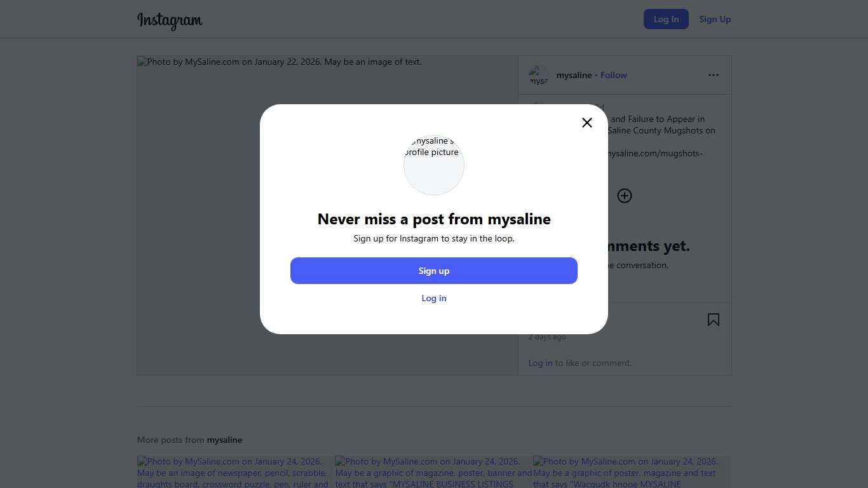Save the post with the bookmark icon
Image resolution: width=868 pixels, height=488 pixels.
[714, 320]
